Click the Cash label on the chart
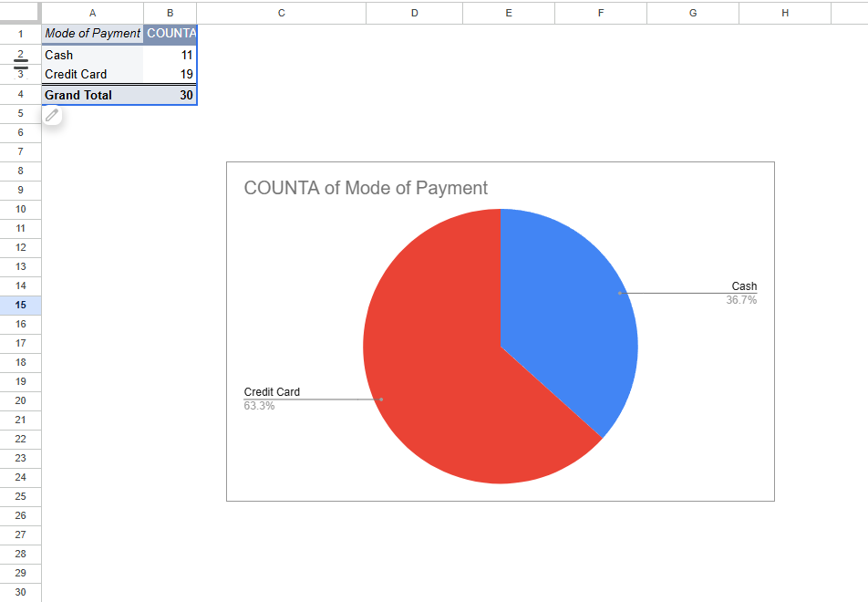 (744, 286)
